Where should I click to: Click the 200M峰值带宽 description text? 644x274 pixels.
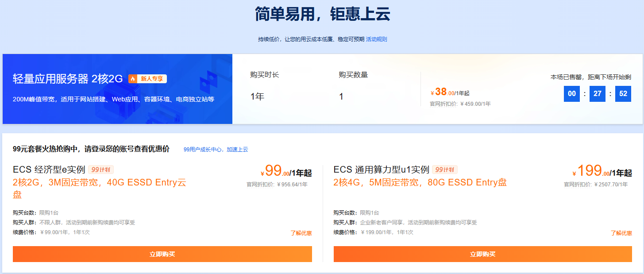(114, 99)
